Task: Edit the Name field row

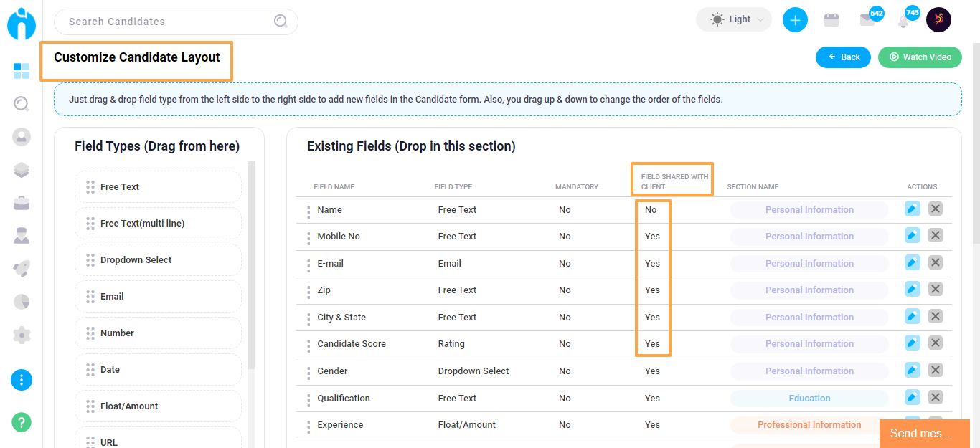Action: [913, 209]
